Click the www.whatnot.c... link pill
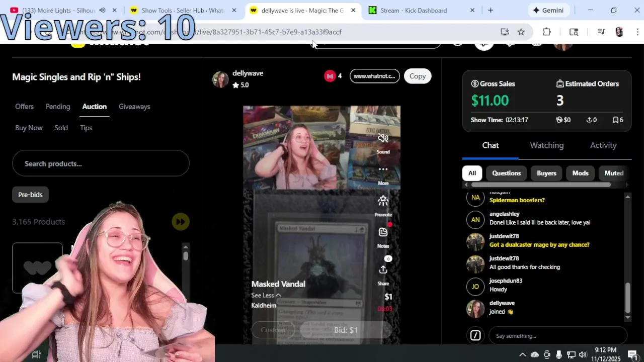644x362 pixels. point(374,76)
